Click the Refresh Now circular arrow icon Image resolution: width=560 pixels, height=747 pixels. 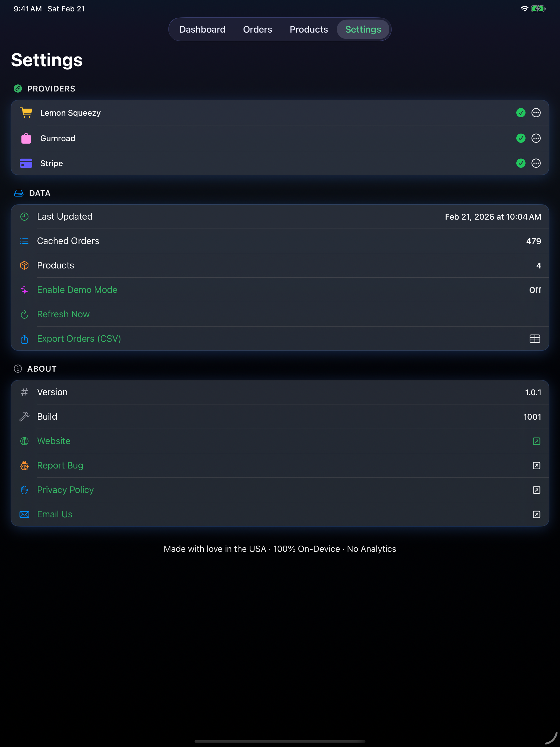[x=24, y=314]
